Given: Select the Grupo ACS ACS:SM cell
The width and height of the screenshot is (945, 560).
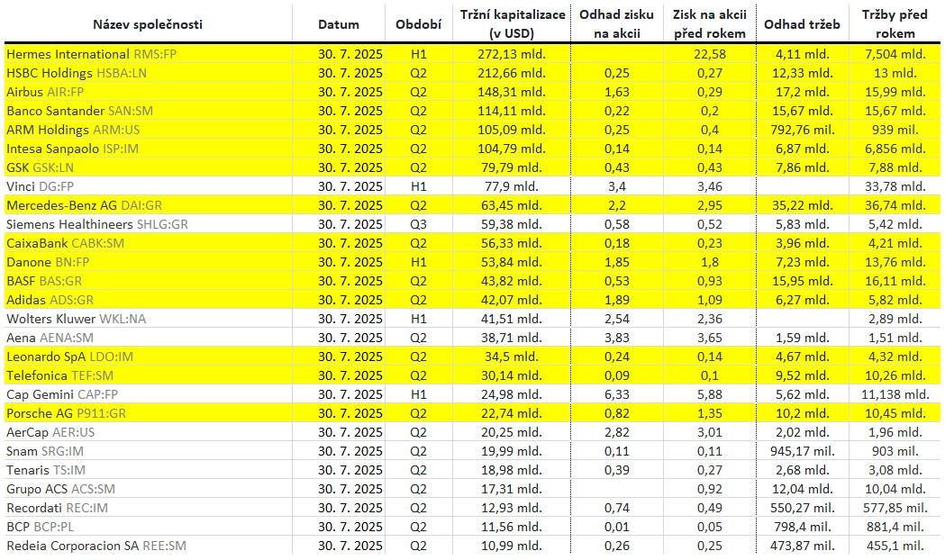Looking at the screenshot, I should click(x=149, y=489).
